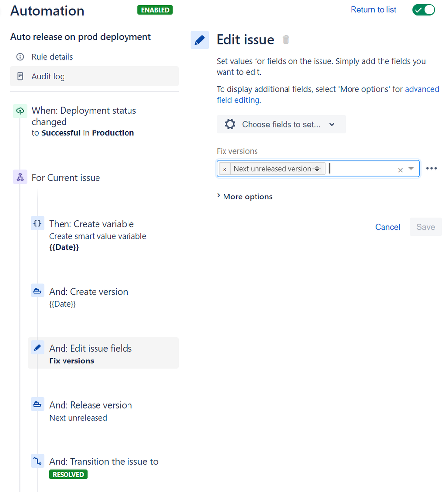Click the Create version icon

pyautogui.click(x=37, y=291)
